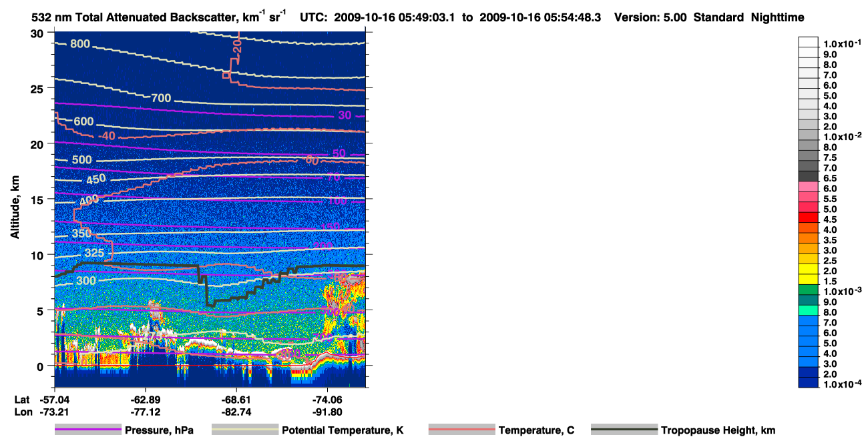Click the salmon temperature legend line sample
Image resolution: width=868 pixels, height=445 pixels.
pyautogui.click(x=462, y=430)
